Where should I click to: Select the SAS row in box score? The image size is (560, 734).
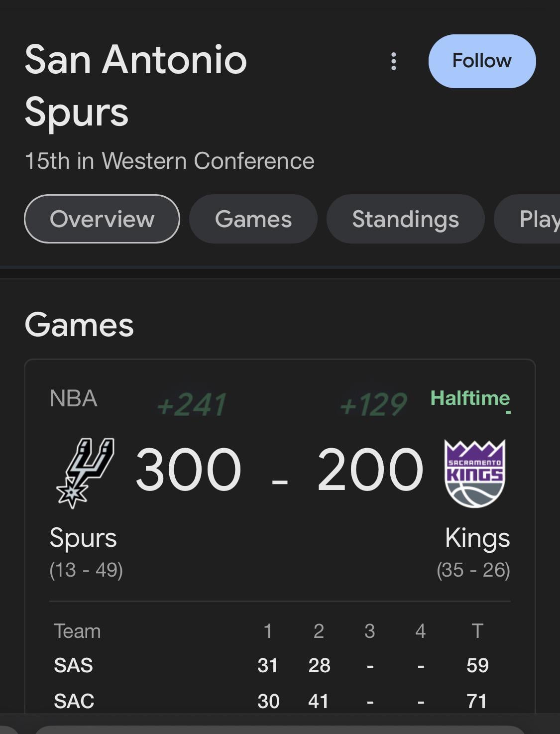[x=74, y=665]
